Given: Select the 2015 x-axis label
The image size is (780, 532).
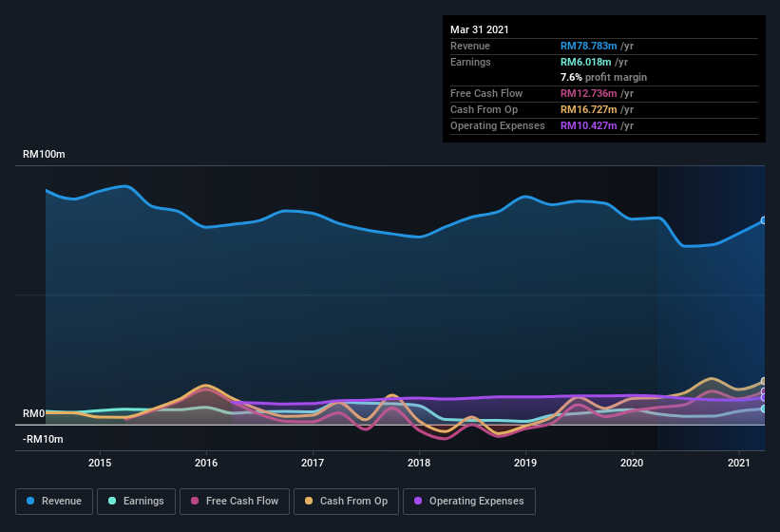Looking at the screenshot, I should [100, 463].
